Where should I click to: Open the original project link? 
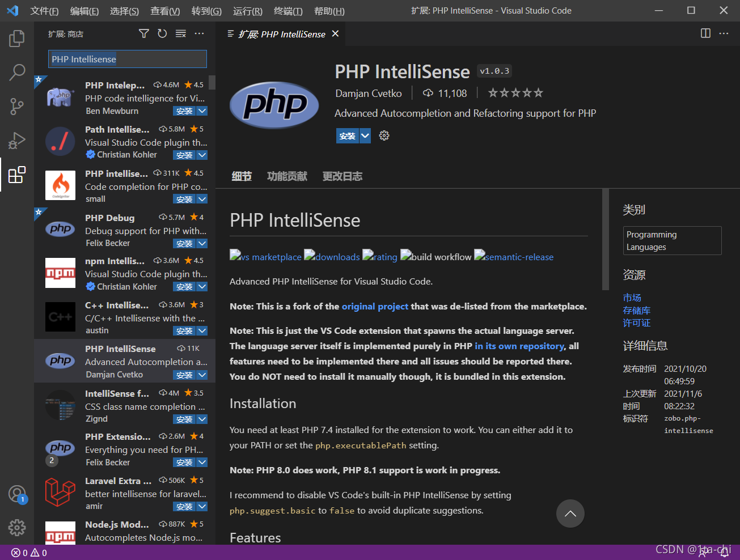[x=375, y=306]
